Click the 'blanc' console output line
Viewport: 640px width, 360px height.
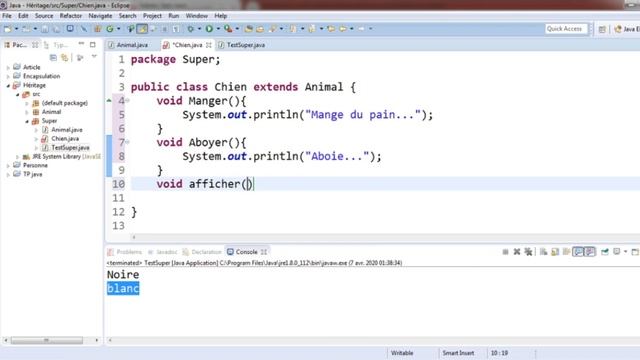[x=123, y=289]
